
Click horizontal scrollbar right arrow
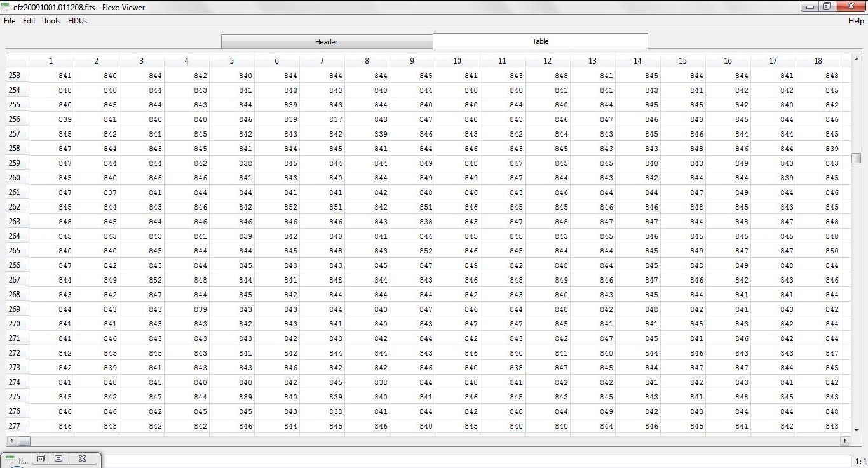click(x=845, y=441)
